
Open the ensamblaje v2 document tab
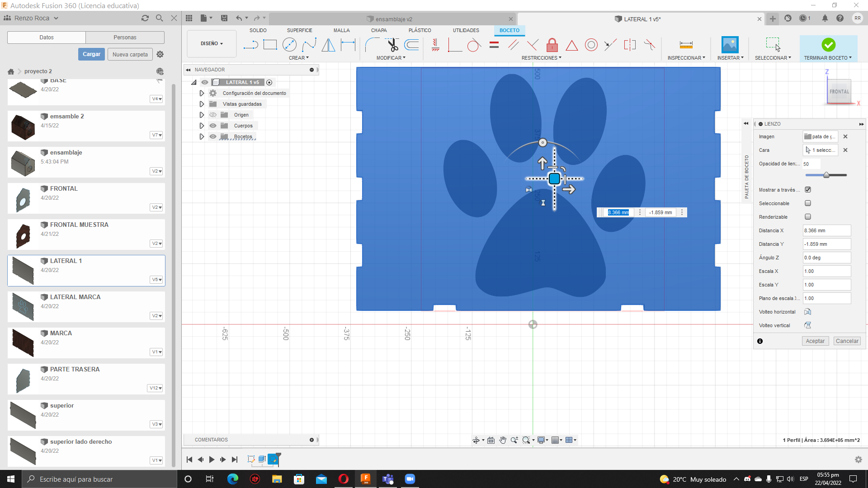point(393,19)
